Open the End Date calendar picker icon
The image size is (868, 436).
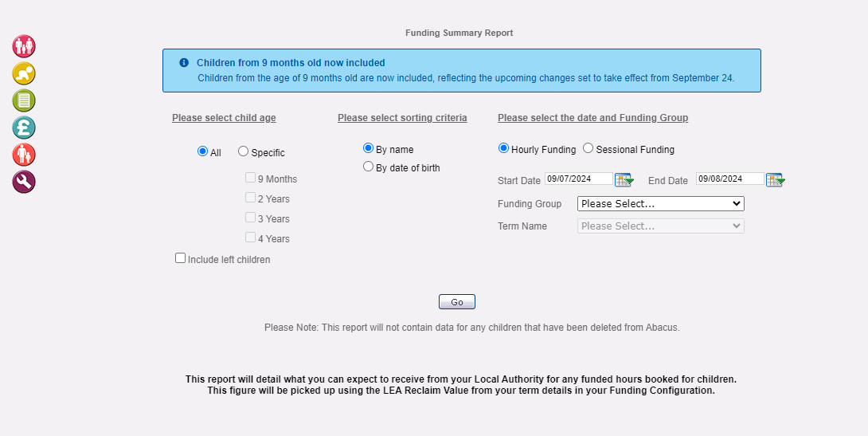point(776,179)
